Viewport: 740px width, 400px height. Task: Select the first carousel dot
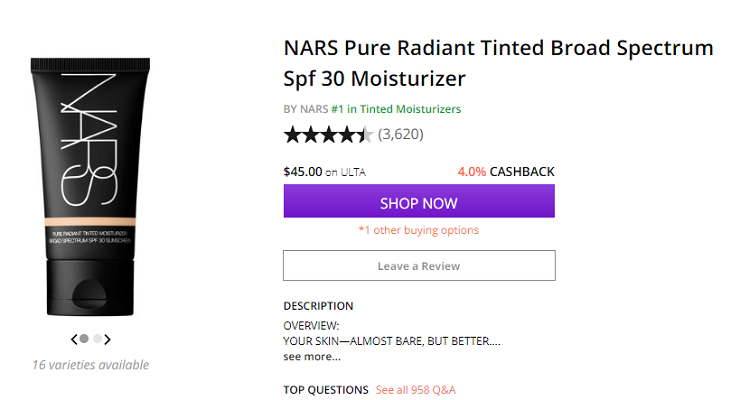[x=84, y=339]
